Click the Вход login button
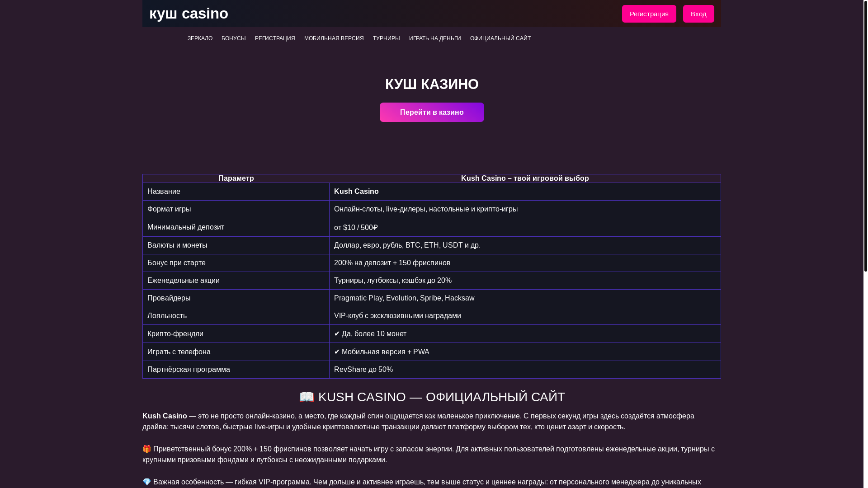Screen dimensions: 868x488 point(698,14)
